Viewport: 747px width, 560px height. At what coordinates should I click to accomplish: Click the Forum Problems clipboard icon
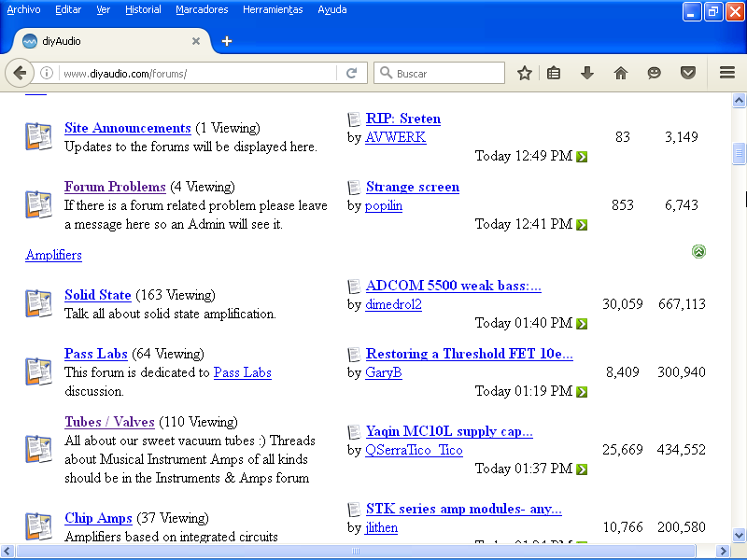tap(38, 204)
